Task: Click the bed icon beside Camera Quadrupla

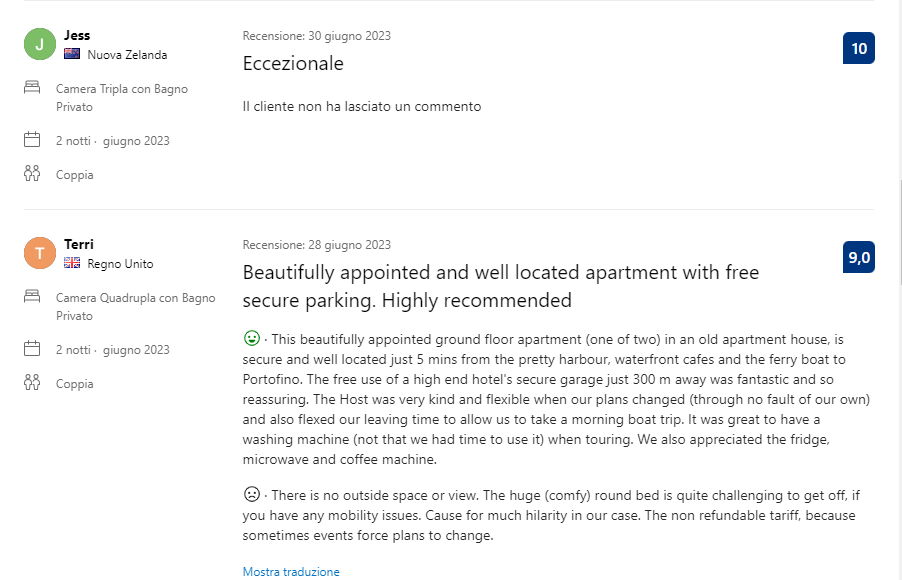Action: (x=32, y=296)
